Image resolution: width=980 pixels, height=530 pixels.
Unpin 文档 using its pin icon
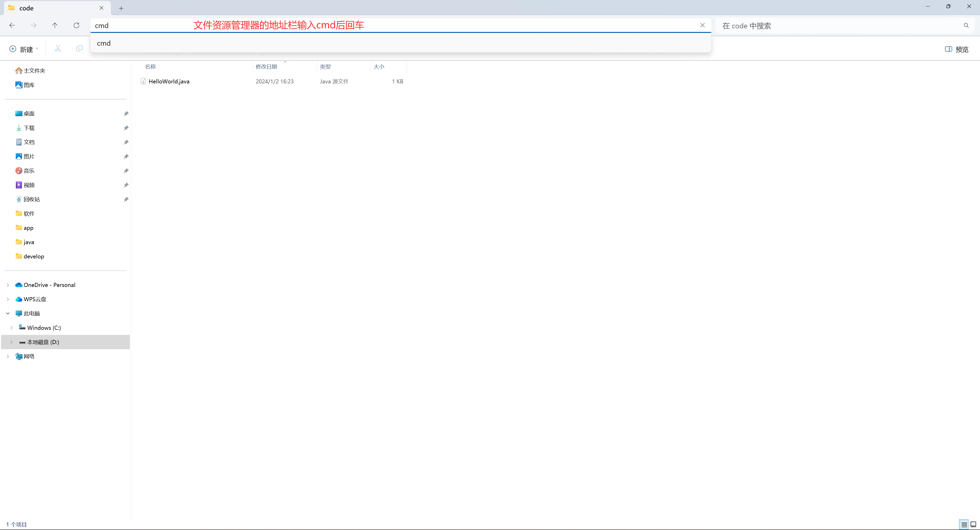(x=126, y=142)
